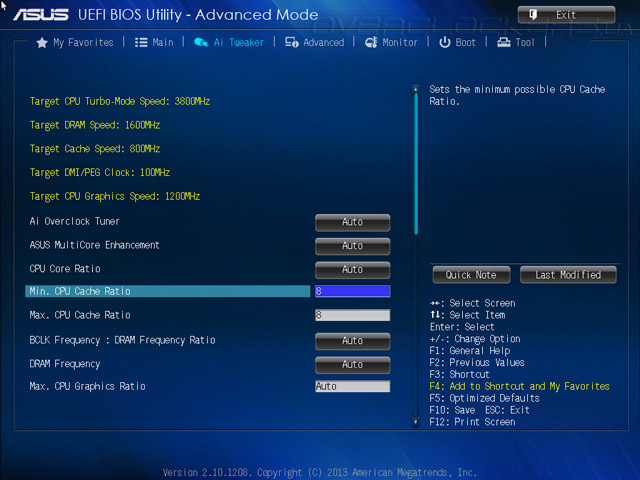Viewport: 640px width, 480px height.
Task: Click the settings list scrollbar thumb
Action: pyautogui.click(x=416, y=164)
